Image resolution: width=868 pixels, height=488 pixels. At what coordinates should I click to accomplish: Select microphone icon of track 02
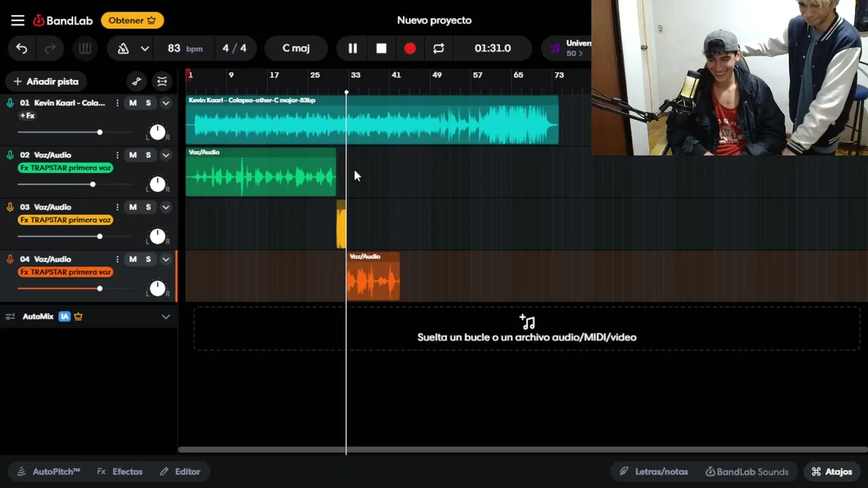(10, 155)
